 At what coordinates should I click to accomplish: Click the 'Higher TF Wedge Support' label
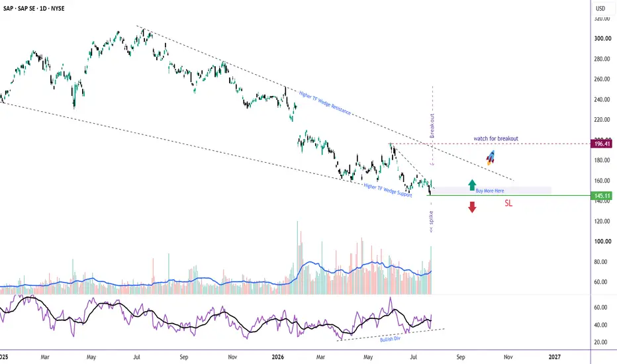pyautogui.click(x=387, y=190)
